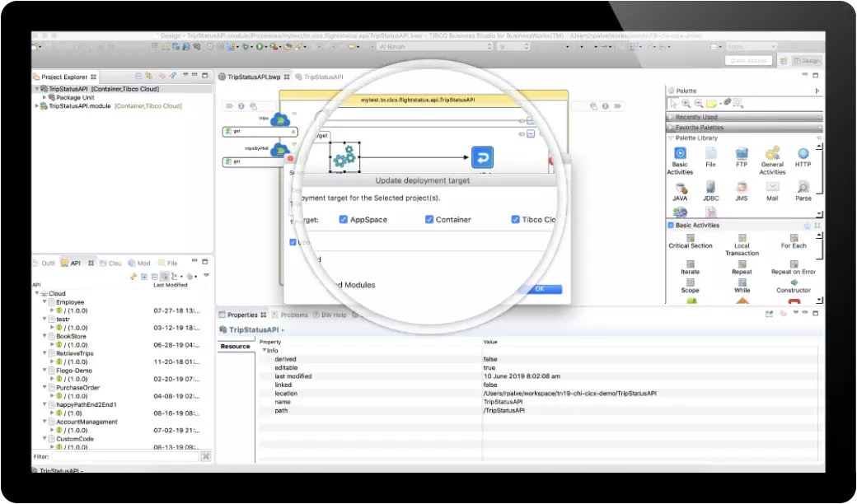Click the API Filter text field
This screenshot has height=504, width=857.
[x=124, y=456]
